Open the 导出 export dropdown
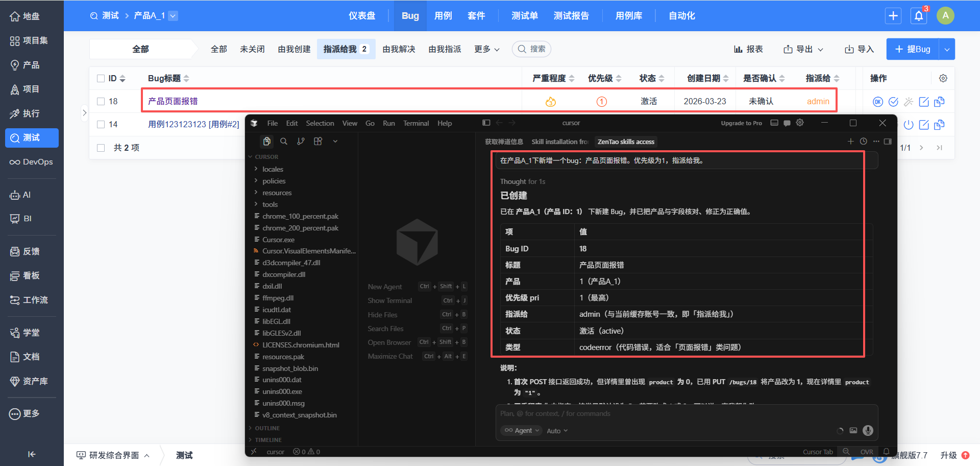Viewport: 980px width, 466px height. (x=803, y=49)
